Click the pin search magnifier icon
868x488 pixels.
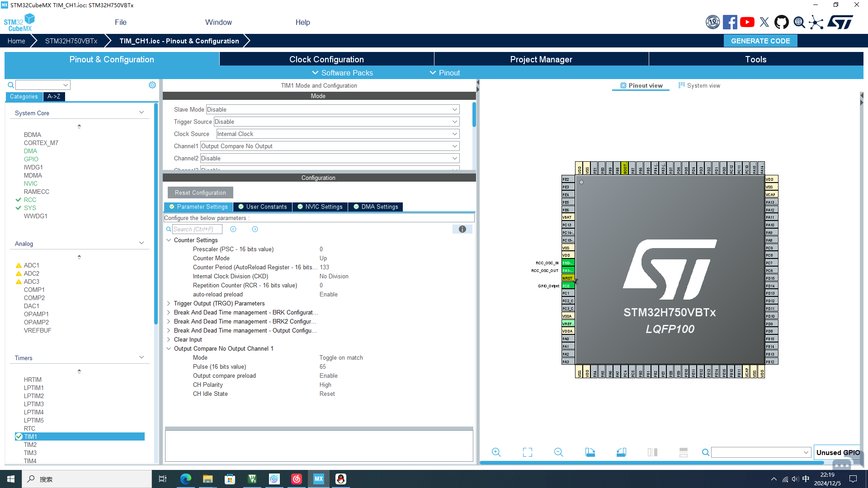click(705, 452)
